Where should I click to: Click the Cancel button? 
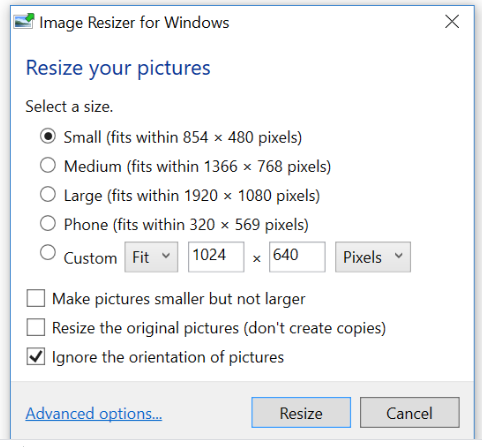coord(410,412)
